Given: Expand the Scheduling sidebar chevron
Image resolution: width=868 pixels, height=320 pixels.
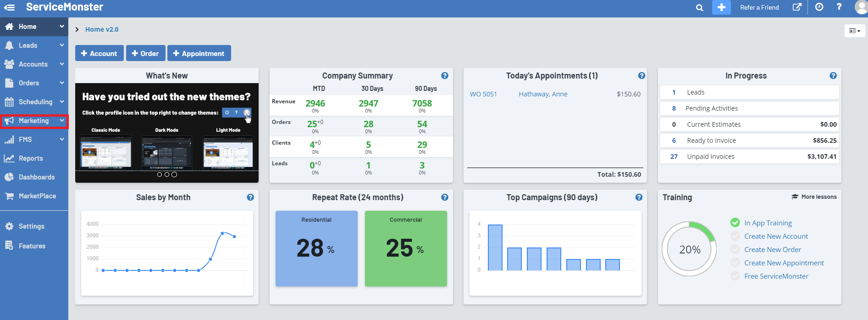Looking at the screenshot, I should pos(62,102).
